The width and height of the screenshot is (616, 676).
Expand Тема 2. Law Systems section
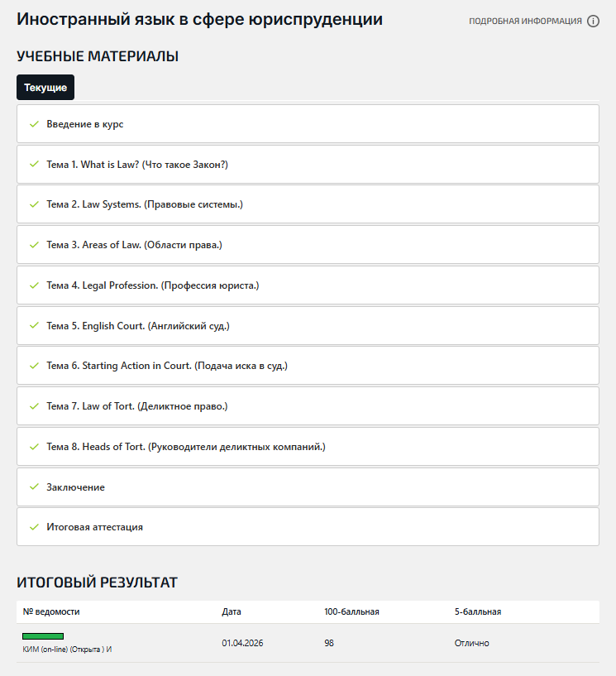145,204
